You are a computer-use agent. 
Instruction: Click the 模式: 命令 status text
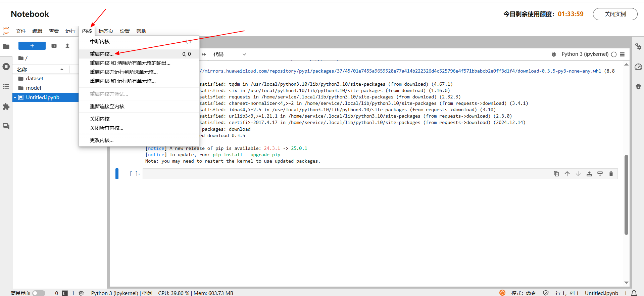tap(524, 293)
